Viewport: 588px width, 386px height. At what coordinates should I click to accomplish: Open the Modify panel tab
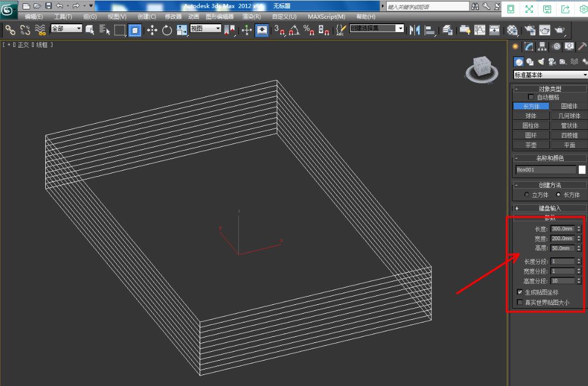click(x=529, y=47)
